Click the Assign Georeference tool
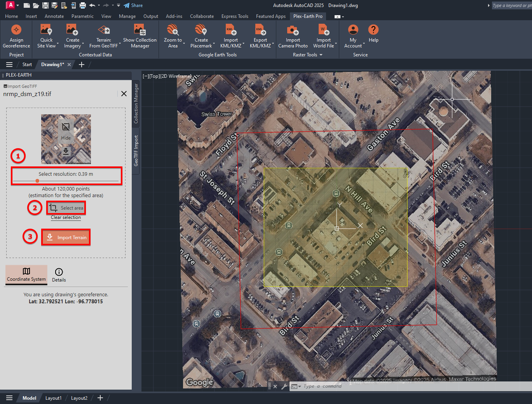The image size is (532, 404). click(16, 37)
